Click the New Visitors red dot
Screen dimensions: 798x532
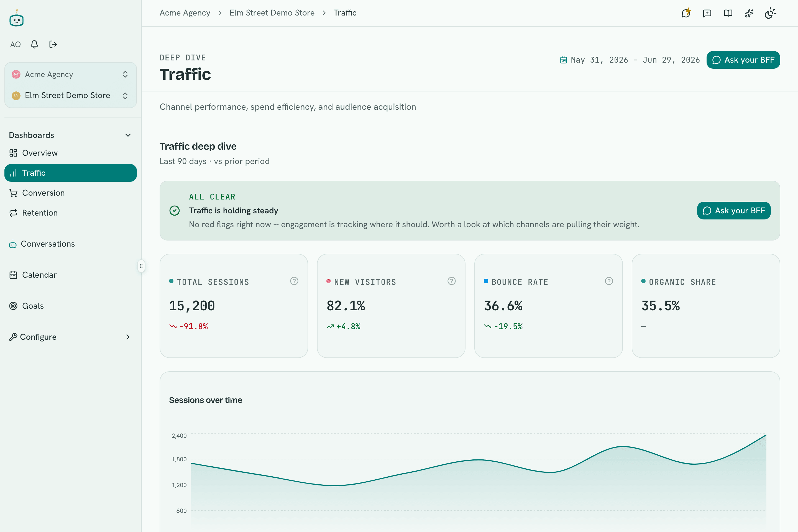click(329, 281)
